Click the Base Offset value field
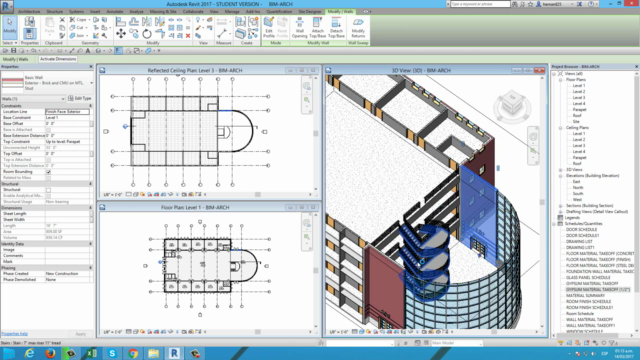Image resolution: width=640 pixels, height=360 pixels. pyautogui.click(x=67, y=123)
